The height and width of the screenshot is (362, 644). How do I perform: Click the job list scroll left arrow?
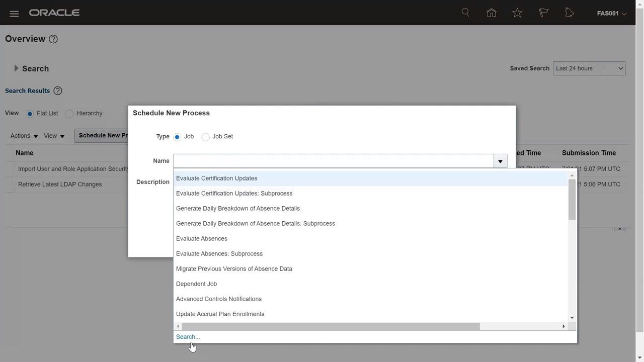[x=178, y=326]
